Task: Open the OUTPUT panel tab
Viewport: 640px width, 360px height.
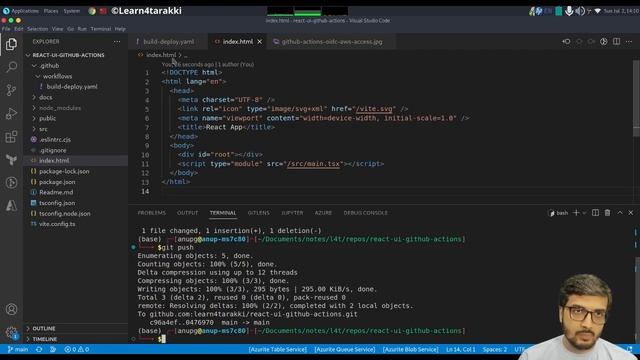Action: [187, 213]
